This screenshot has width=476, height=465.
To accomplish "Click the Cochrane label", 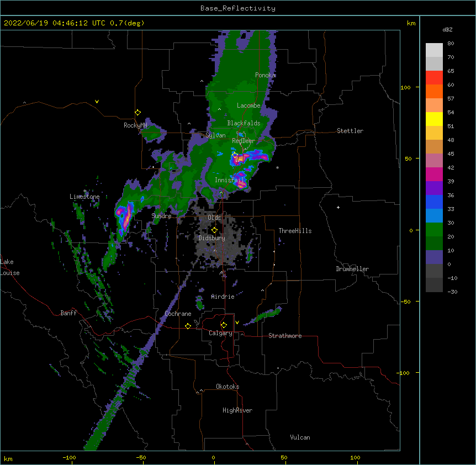I will pos(178,314).
